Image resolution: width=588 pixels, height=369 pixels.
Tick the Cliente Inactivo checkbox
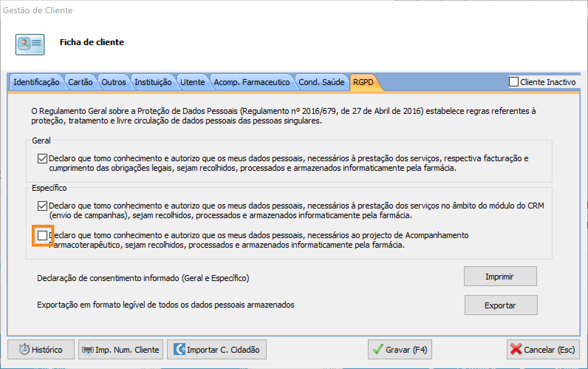(513, 82)
